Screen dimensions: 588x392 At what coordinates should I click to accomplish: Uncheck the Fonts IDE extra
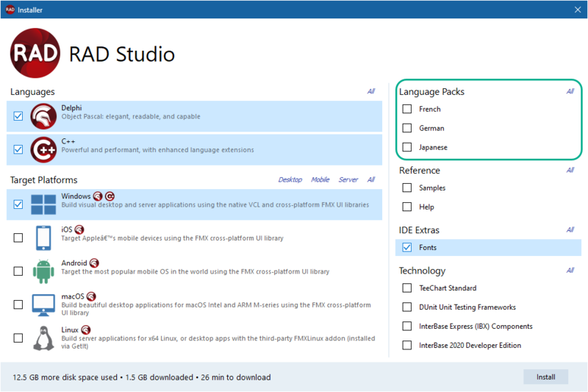tap(407, 248)
